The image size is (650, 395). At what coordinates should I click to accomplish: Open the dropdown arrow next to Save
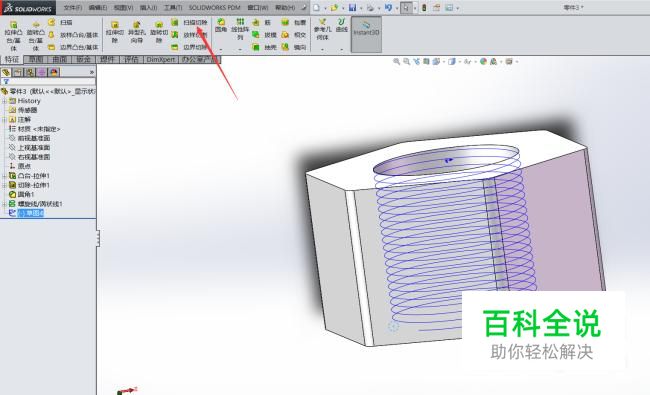pos(361,8)
